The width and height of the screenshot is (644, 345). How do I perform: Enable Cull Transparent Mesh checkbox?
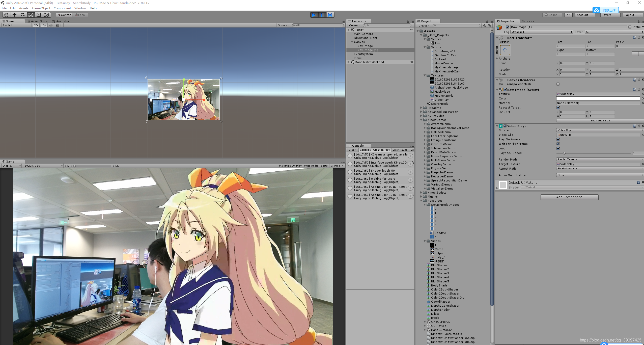tap(558, 84)
